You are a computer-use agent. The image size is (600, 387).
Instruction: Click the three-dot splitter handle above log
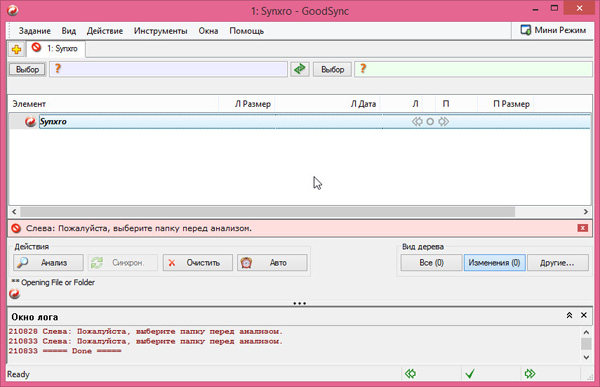300,304
